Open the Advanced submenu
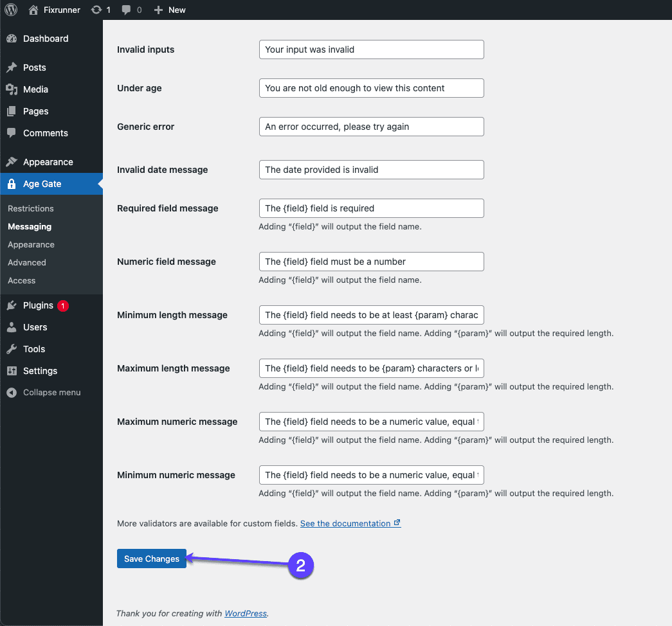The image size is (672, 626). point(26,262)
